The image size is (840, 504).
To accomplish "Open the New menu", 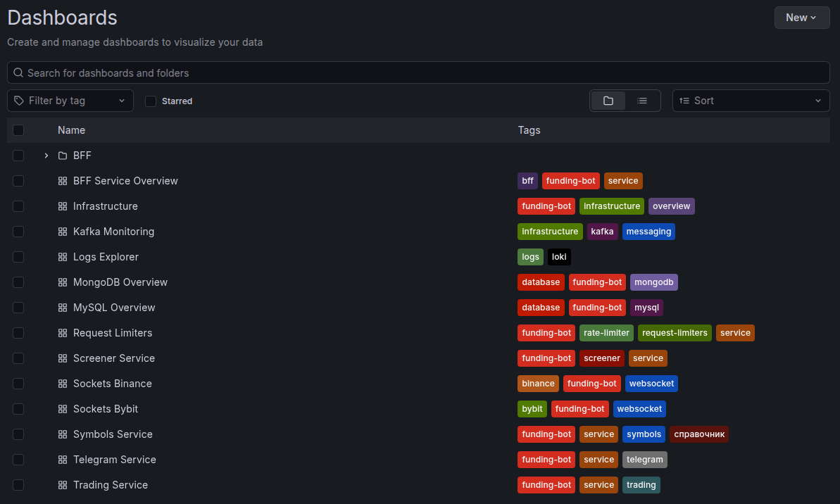I will click(802, 18).
